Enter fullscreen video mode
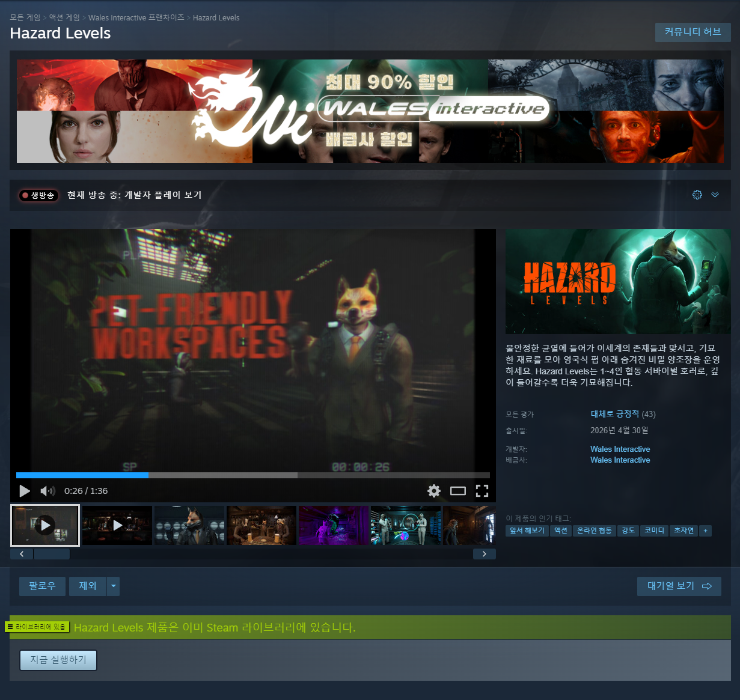This screenshot has height=700, width=740. (x=482, y=491)
